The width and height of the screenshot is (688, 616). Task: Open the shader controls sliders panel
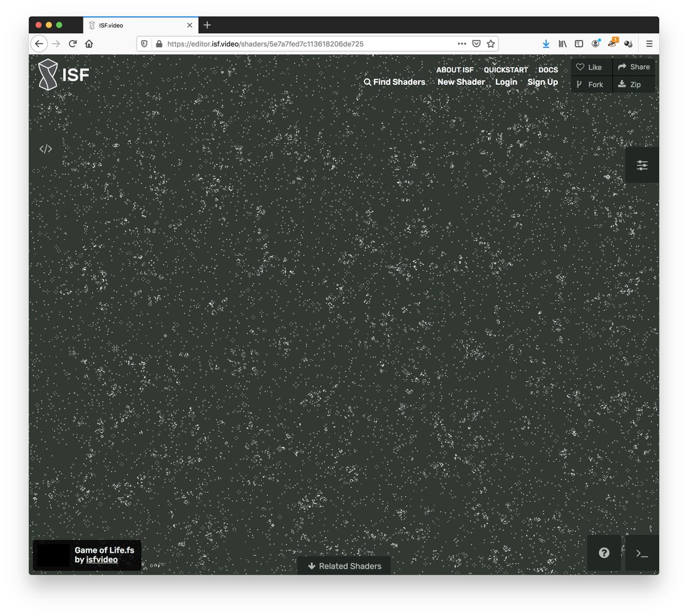(x=642, y=165)
